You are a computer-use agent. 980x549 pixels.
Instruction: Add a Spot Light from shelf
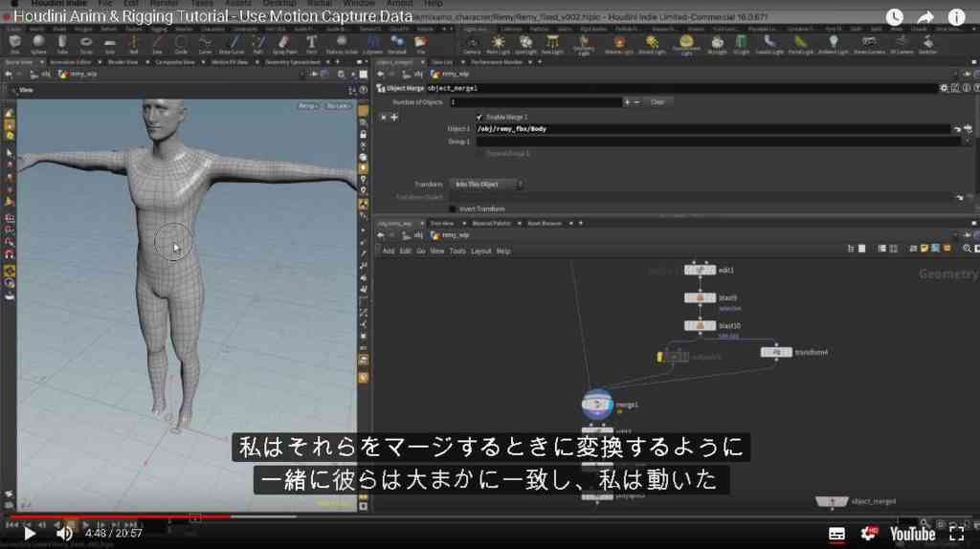pos(525,44)
